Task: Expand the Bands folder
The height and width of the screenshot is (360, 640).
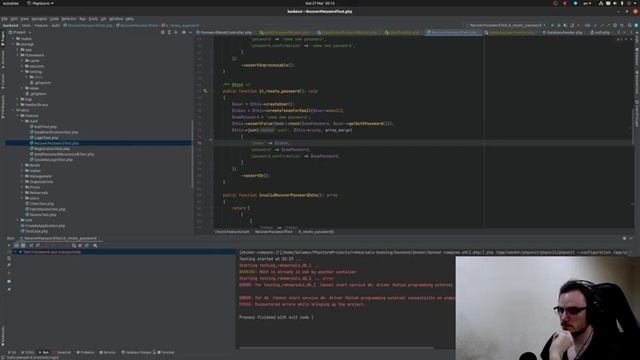Action: click(x=22, y=165)
